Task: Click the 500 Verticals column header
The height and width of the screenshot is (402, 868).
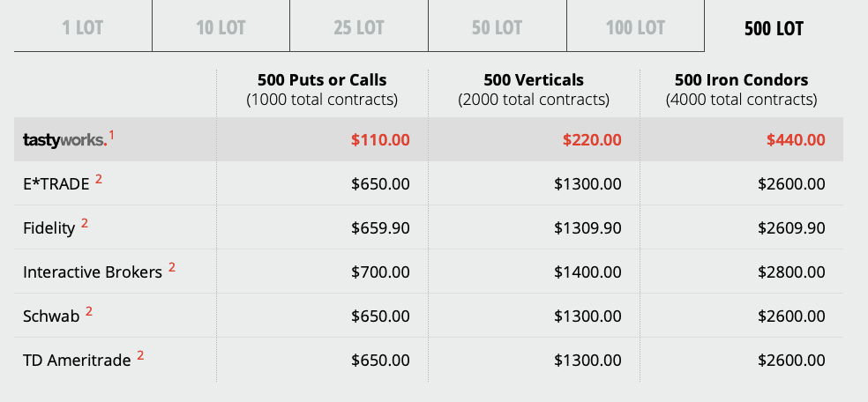Action: (534, 90)
